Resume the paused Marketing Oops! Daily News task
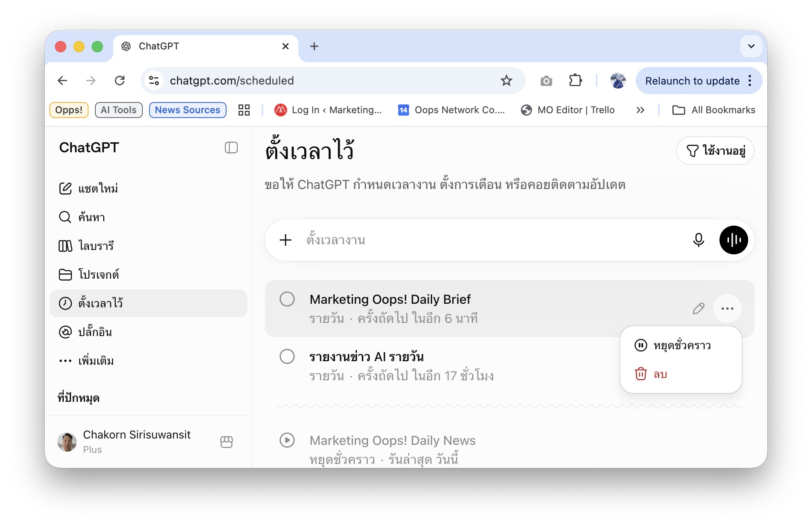Screen dimensions: 812x527 click(x=287, y=440)
